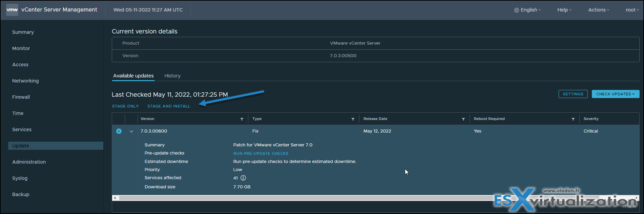Image resolution: width=644 pixels, height=214 pixels.
Task: Filter the Release Date column
Action: [x=463, y=119]
